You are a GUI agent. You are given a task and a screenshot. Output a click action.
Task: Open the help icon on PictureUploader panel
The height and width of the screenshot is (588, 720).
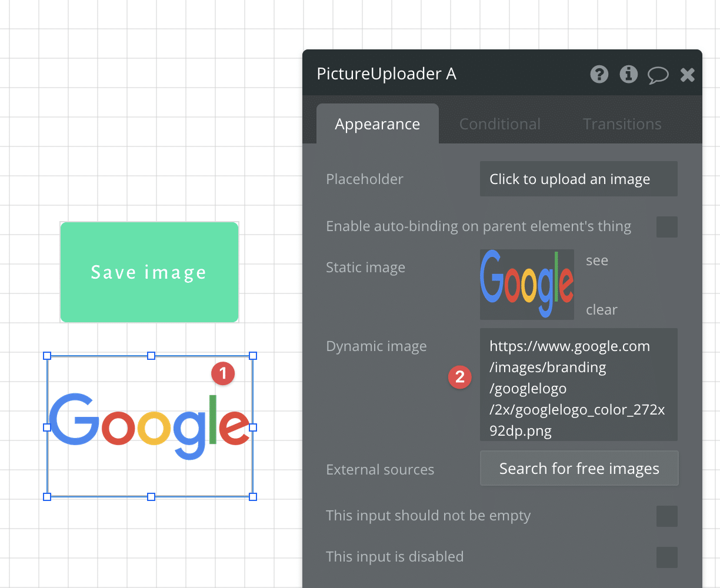(x=599, y=75)
